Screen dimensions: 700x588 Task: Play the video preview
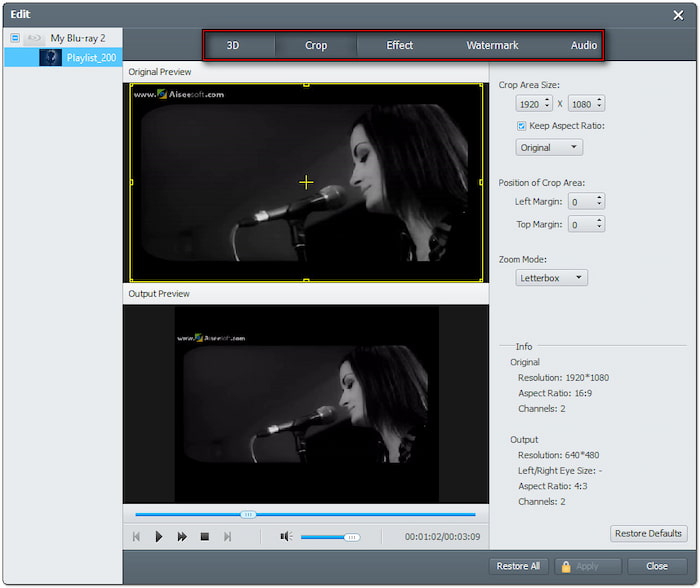(x=158, y=537)
